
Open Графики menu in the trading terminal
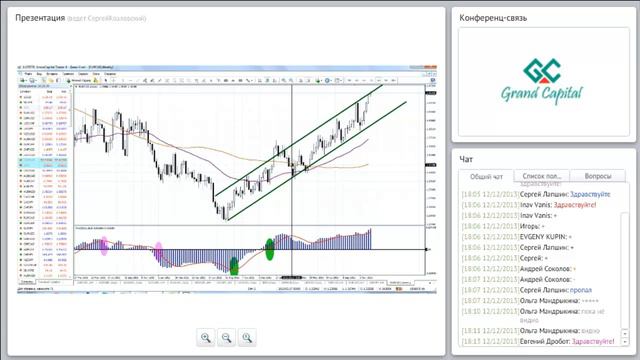[68, 74]
